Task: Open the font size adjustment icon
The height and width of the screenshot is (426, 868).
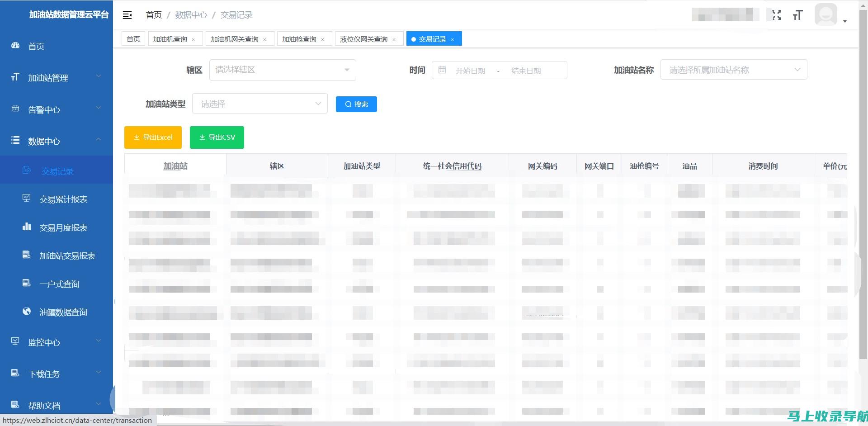Action: pyautogui.click(x=797, y=15)
